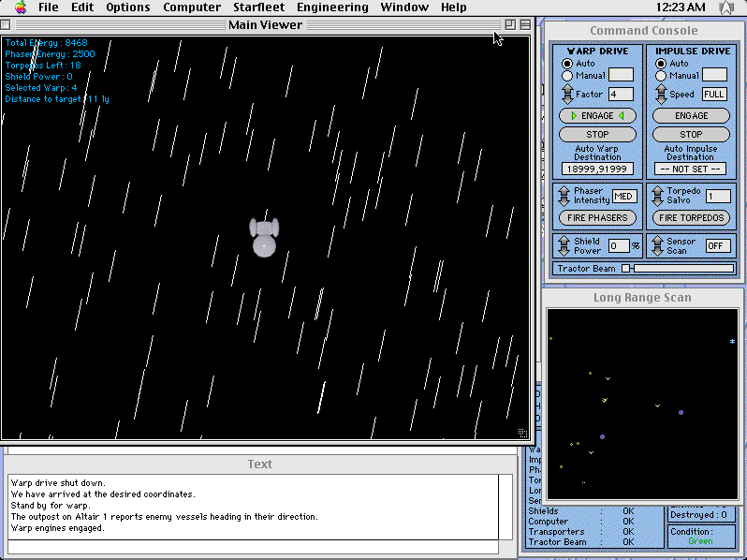This screenshot has height=560, width=747.
Task: Click 'Warp engines engaged.' message line
Action: point(58,528)
